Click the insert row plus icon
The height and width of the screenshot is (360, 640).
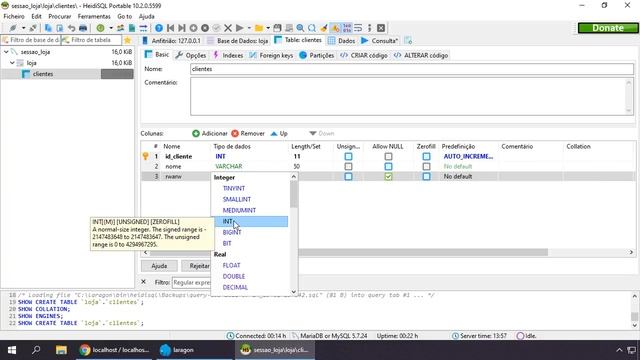click(x=193, y=28)
